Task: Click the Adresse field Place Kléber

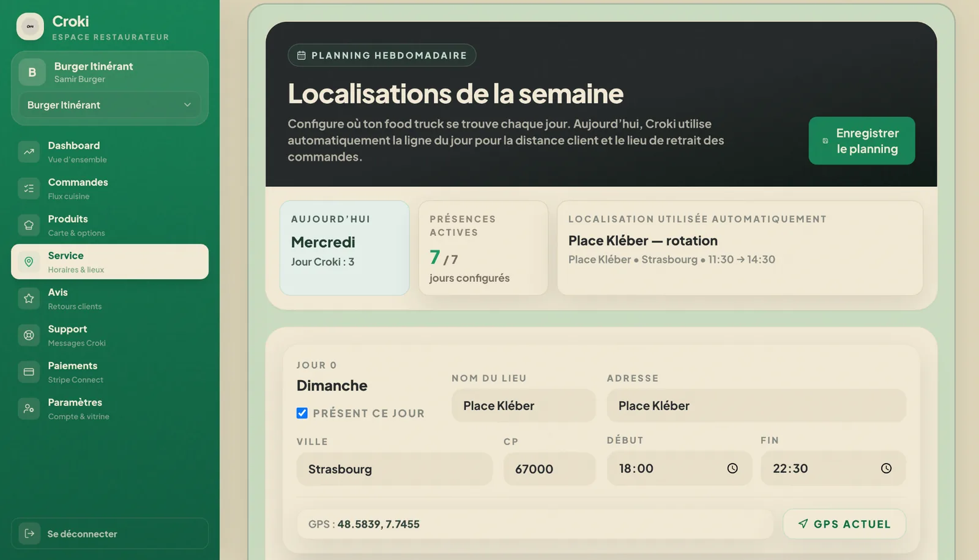Action: point(756,405)
